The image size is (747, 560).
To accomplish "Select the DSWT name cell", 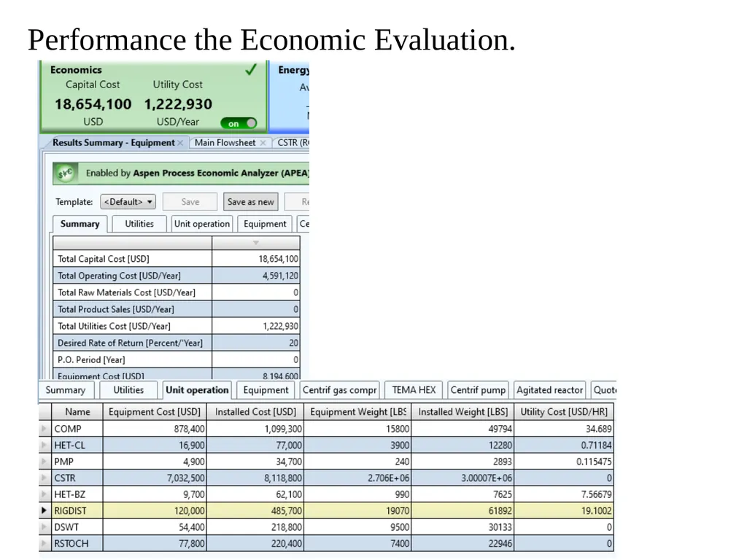I will [77, 527].
